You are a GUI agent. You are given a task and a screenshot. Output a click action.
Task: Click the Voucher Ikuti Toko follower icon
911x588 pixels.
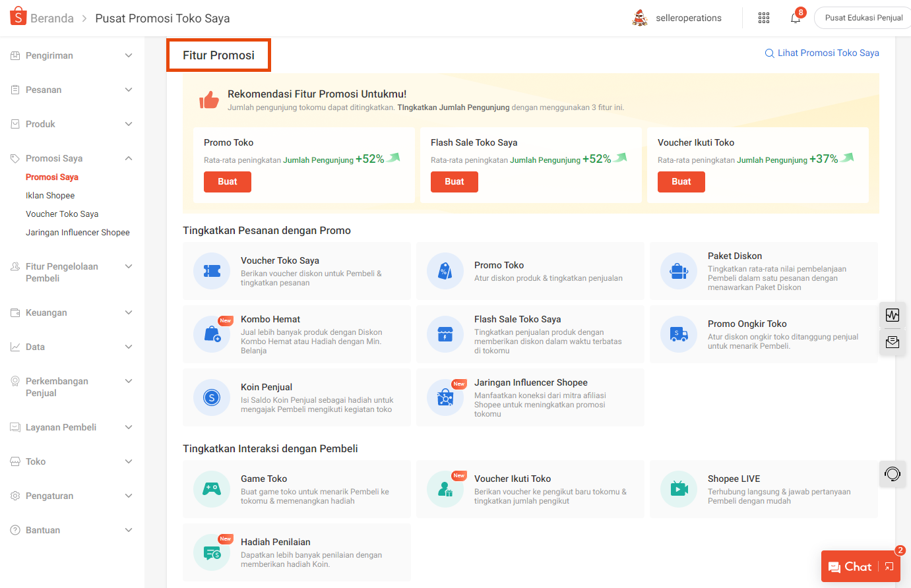click(x=445, y=488)
